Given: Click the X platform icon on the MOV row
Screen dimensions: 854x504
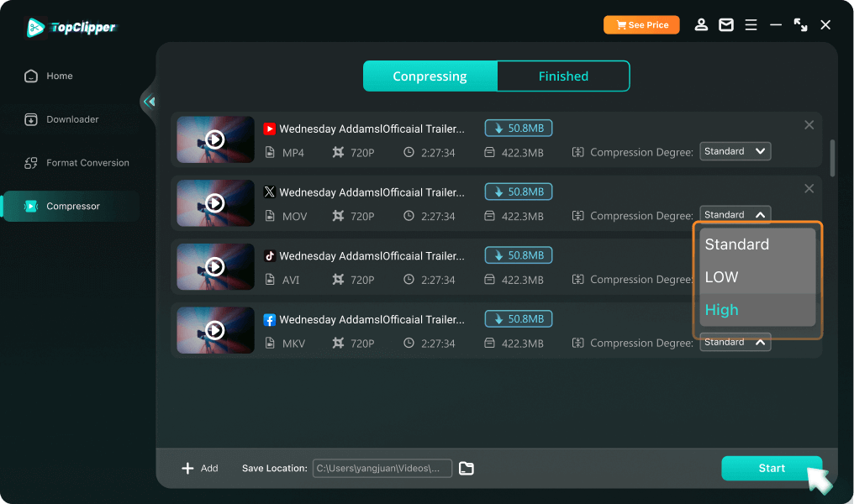Looking at the screenshot, I should (x=269, y=192).
